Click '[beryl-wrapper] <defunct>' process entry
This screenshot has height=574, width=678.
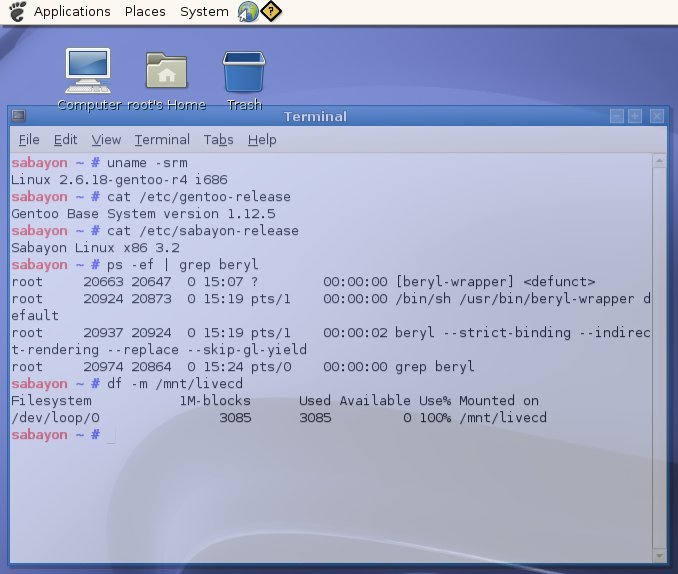coord(496,282)
